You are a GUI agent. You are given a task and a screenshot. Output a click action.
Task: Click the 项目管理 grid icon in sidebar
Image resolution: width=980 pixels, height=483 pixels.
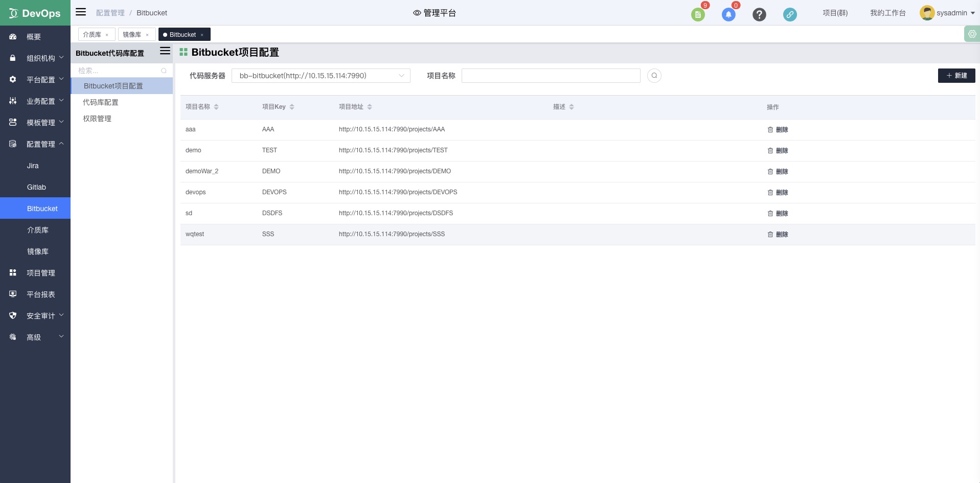click(x=13, y=273)
